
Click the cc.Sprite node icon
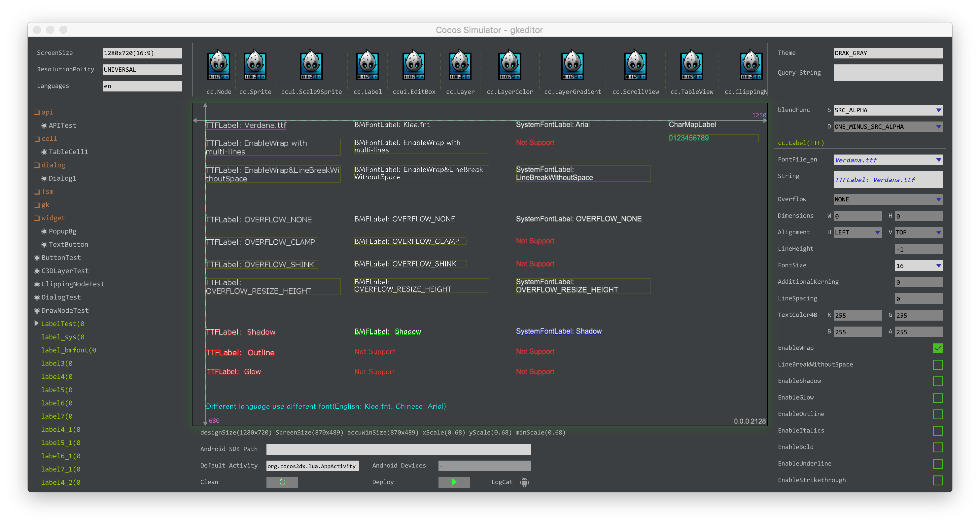coord(255,65)
